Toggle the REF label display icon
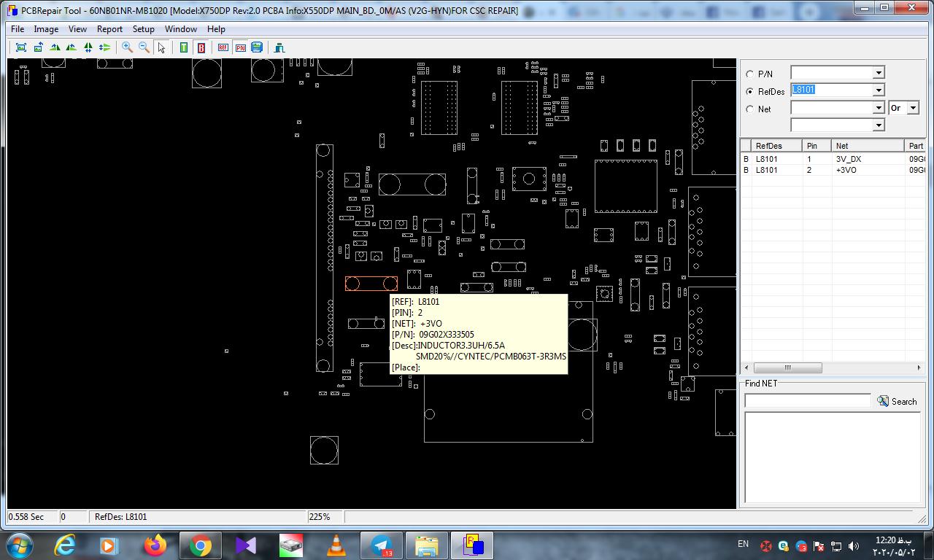This screenshot has width=934, height=560. [x=223, y=47]
